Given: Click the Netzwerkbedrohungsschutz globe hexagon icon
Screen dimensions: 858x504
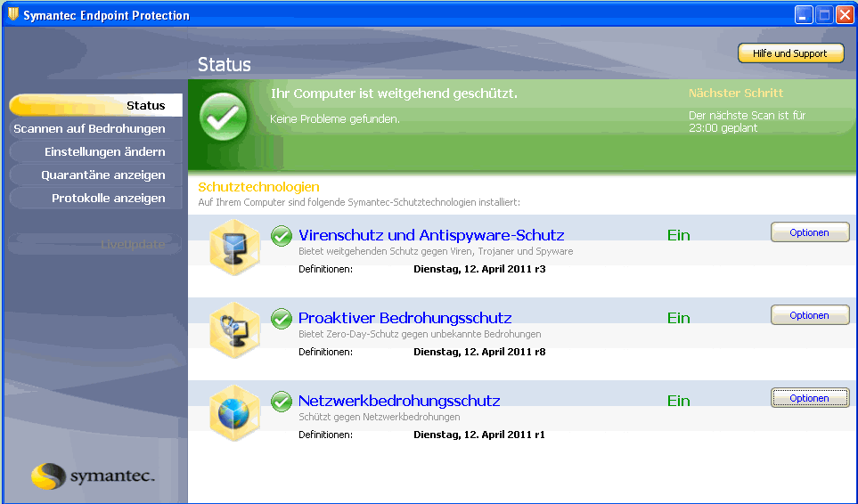Looking at the screenshot, I should [234, 413].
